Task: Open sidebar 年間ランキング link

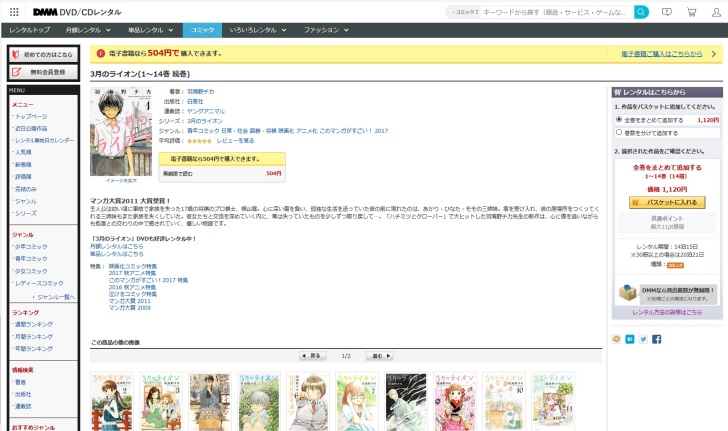Action: 34,348
